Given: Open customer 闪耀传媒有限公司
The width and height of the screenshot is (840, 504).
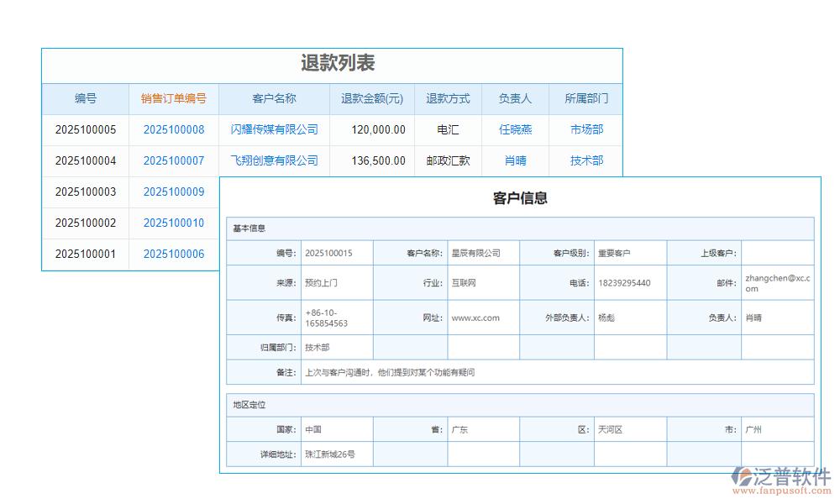Looking at the screenshot, I should [x=274, y=129].
